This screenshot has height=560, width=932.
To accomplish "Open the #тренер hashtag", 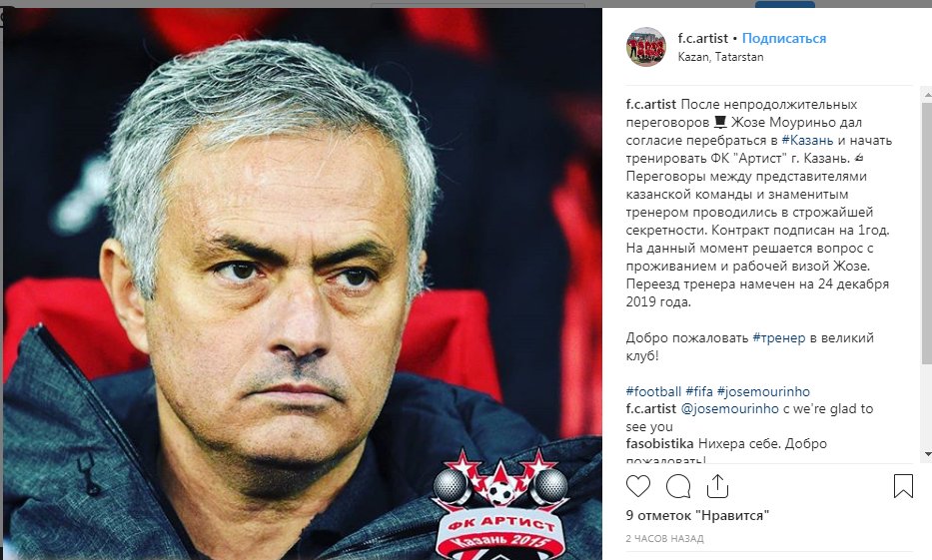I will pyautogui.click(x=778, y=338).
